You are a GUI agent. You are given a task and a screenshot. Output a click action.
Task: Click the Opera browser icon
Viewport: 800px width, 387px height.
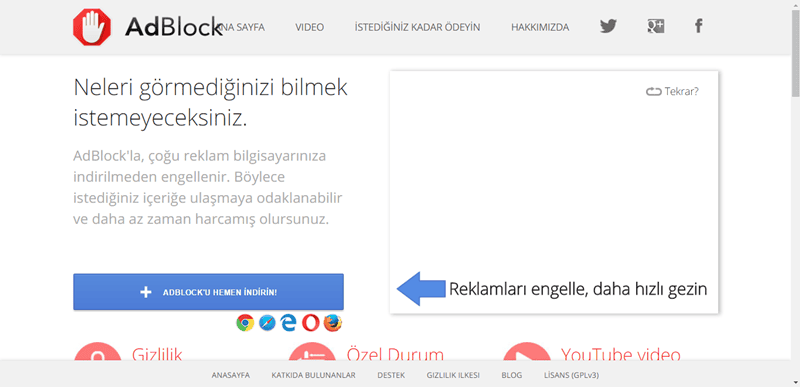[x=311, y=323]
